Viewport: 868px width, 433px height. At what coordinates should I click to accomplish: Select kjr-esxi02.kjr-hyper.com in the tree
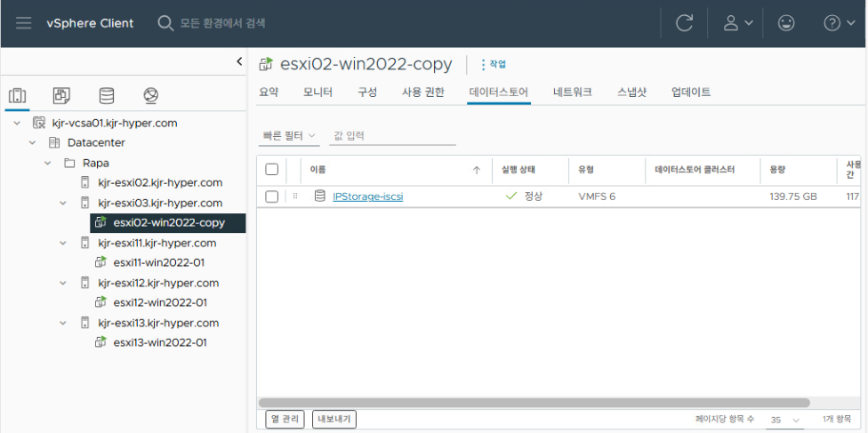pos(160,183)
